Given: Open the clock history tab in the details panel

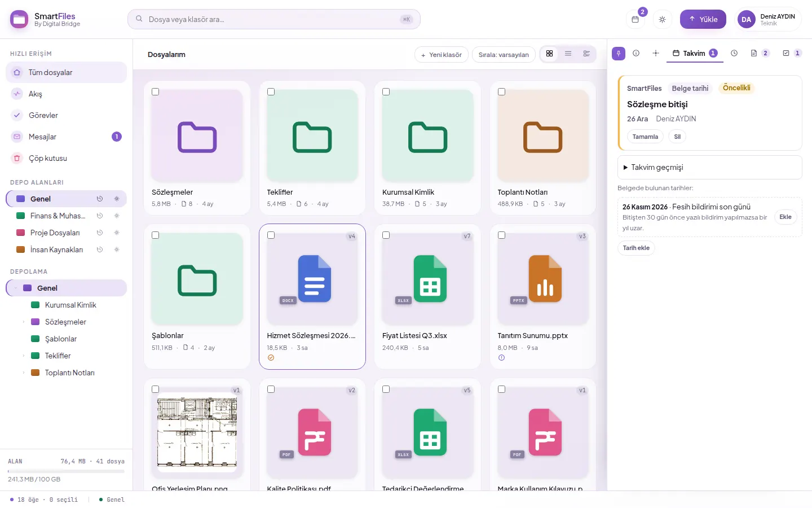Looking at the screenshot, I should point(734,53).
